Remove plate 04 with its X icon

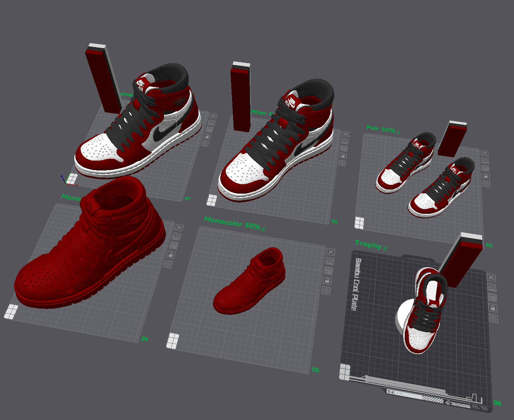tap(179, 228)
